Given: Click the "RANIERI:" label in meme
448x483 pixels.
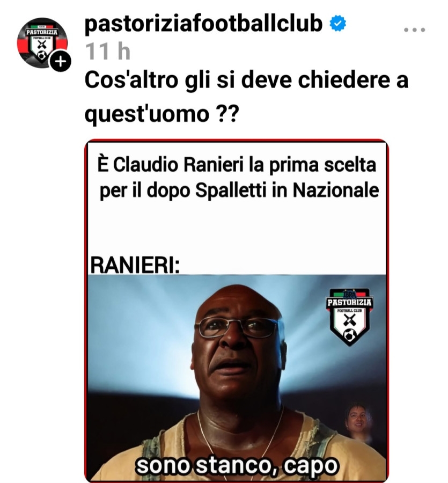Looking at the screenshot, I should (135, 265).
